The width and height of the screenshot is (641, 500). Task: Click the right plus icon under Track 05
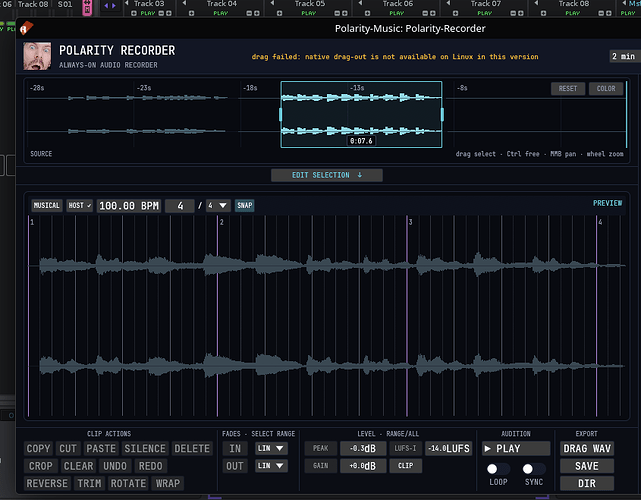point(344,13)
